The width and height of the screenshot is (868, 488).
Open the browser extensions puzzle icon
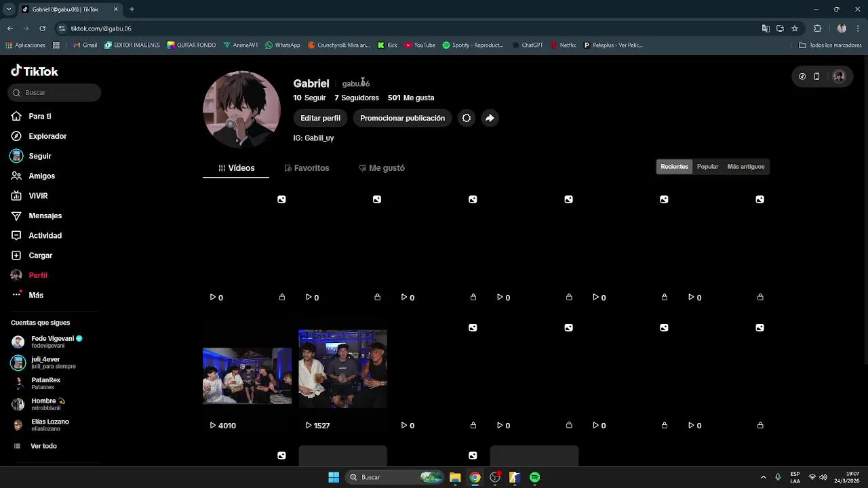[x=817, y=28]
